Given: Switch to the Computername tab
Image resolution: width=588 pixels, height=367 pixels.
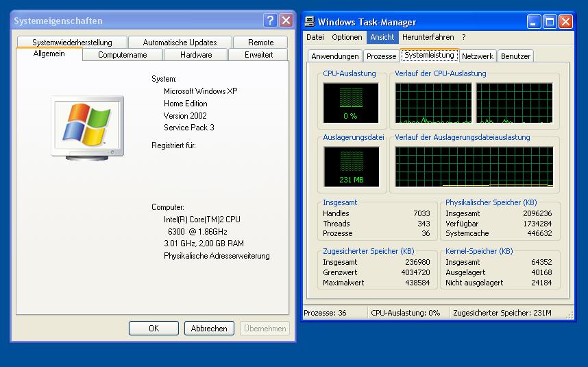Looking at the screenshot, I should point(122,55).
